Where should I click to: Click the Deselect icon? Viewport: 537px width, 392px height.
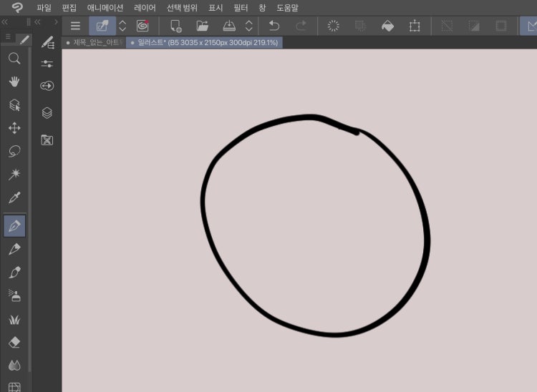click(447, 26)
